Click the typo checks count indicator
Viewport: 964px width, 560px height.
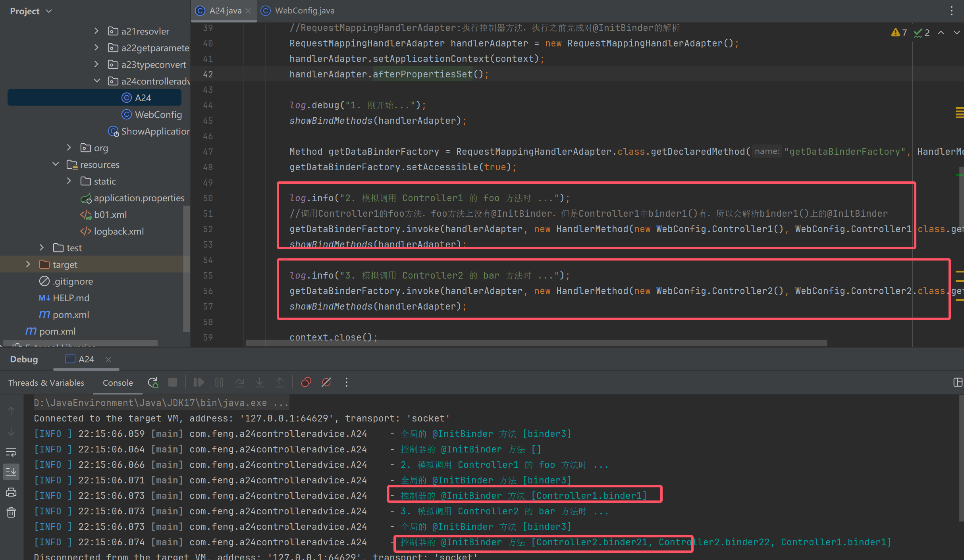(x=922, y=33)
